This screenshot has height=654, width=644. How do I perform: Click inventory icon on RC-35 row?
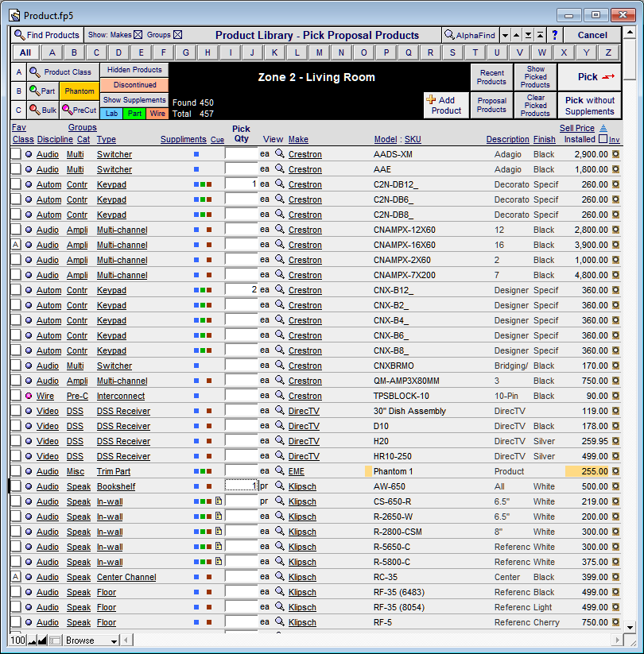point(615,577)
